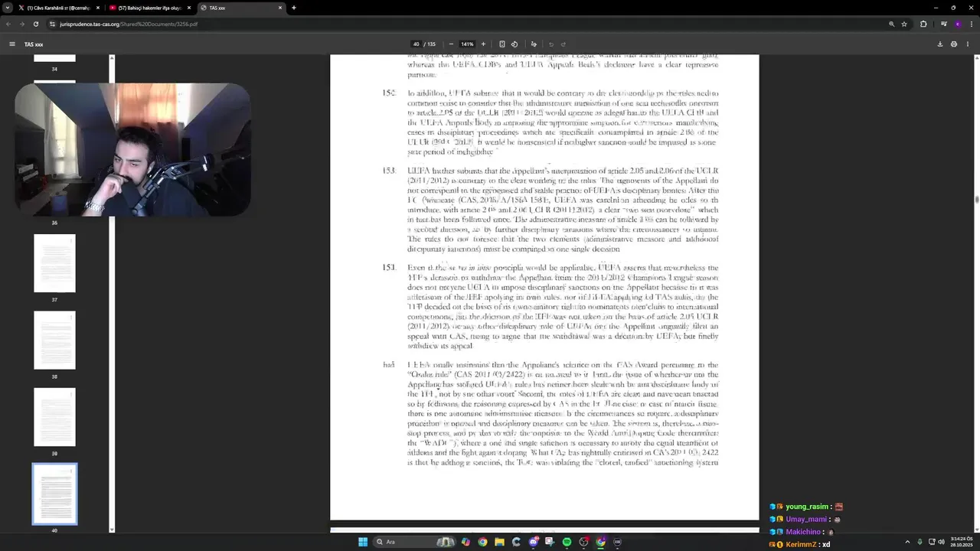
Task: Zoom in the PDF with plus button
Action: (483, 44)
